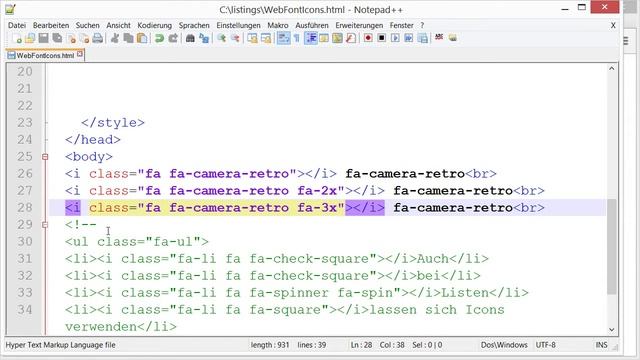The image size is (640, 360).
Task: Start macro recording with red dot icon
Action: 368,38
